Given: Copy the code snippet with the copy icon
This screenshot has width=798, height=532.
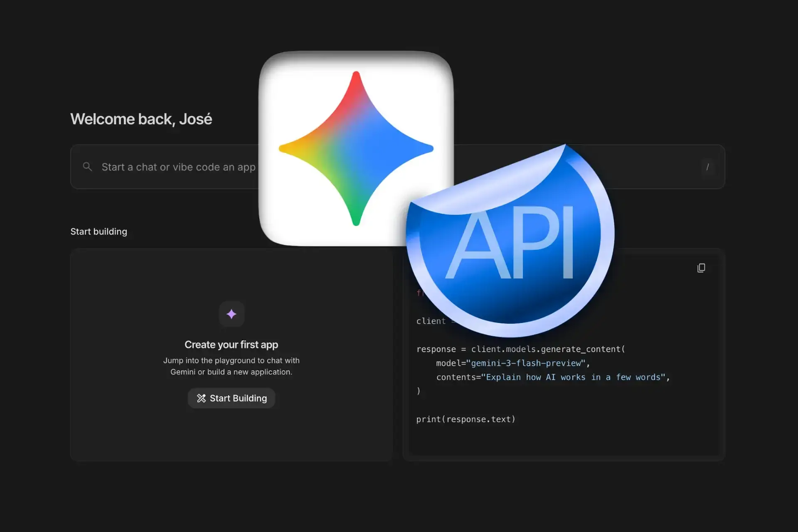Looking at the screenshot, I should point(701,268).
